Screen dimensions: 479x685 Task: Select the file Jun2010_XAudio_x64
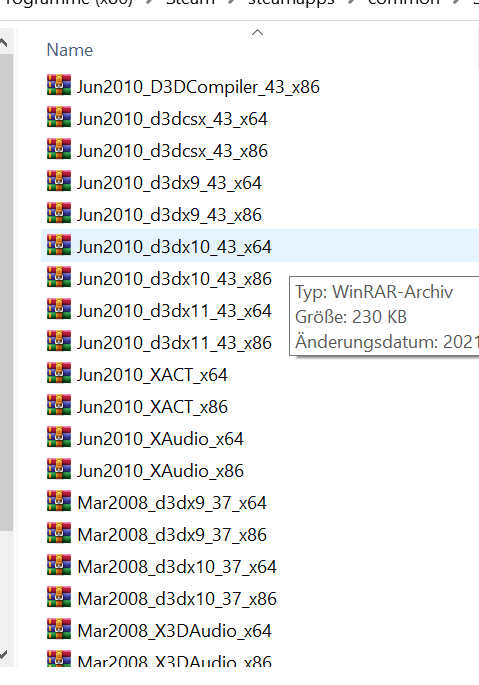[160, 439]
